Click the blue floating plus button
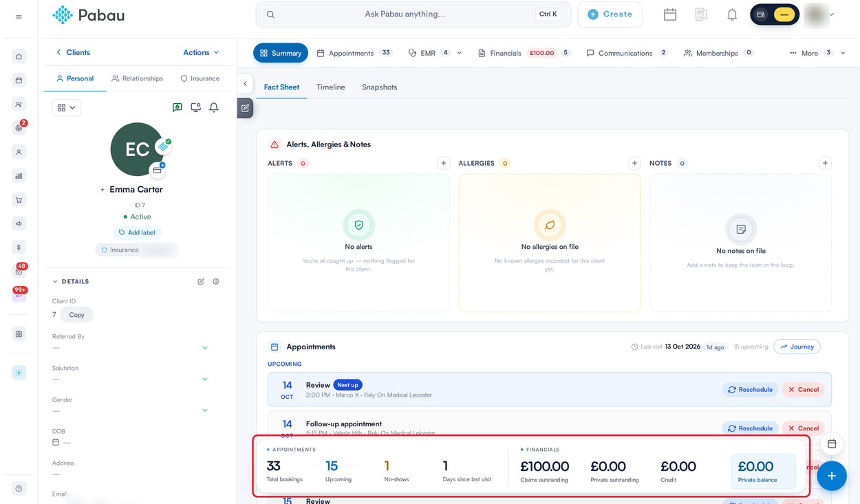860x504 pixels. pos(832,476)
